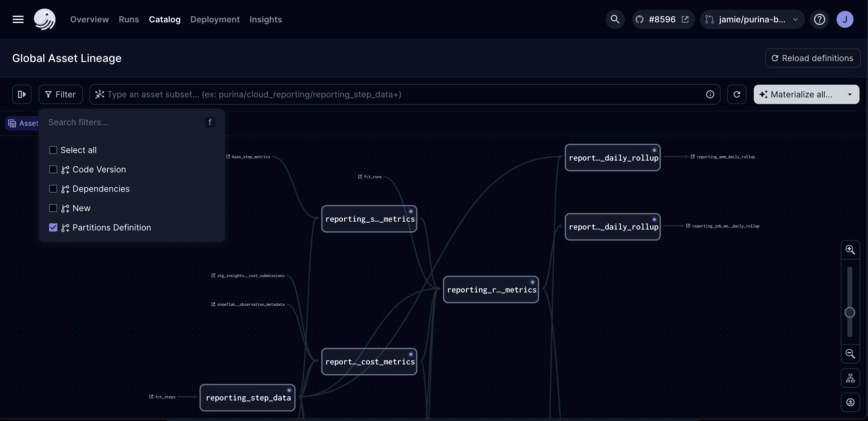
Task: Open the Deployment tab
Action: click(215, 20)
